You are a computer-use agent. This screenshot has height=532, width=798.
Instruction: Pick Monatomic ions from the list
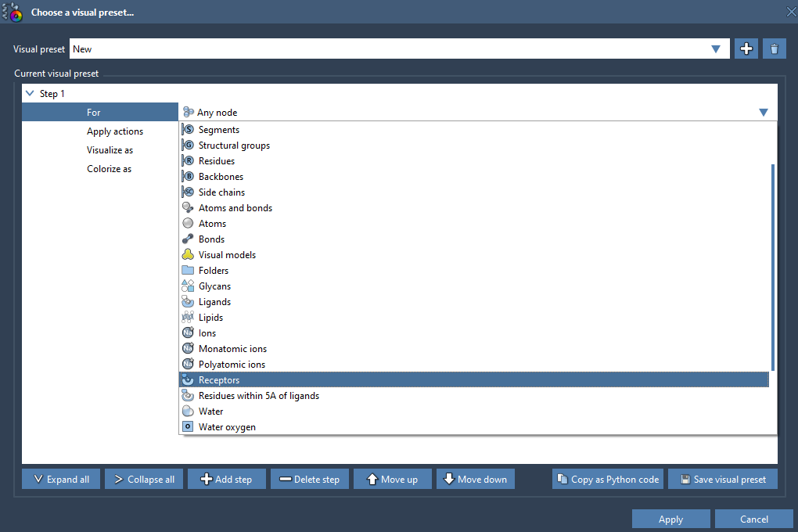pos(232,349)
